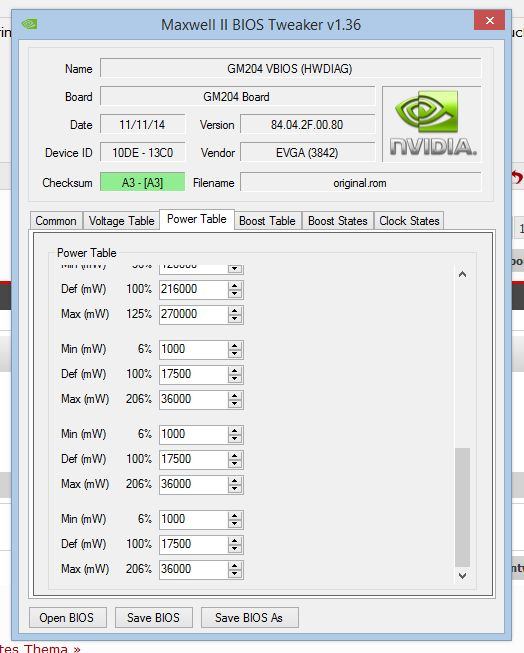Click the Device ID field 10DE - 13C0
Screen dimensions: 524x653
142,153
